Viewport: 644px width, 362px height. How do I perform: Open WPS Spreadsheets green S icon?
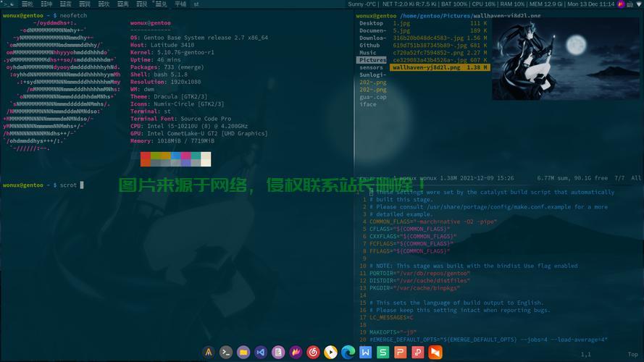click(x=383, y=353)
